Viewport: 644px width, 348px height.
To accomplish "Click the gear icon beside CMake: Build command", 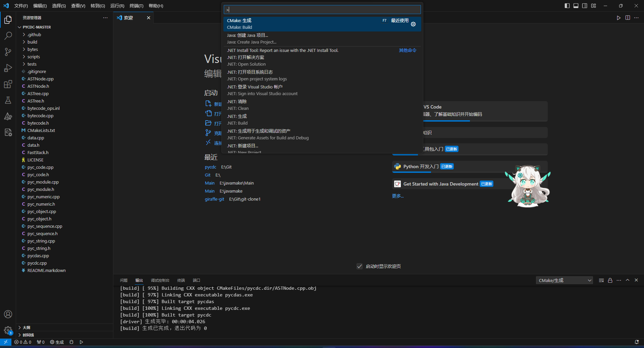I will click(x=413, y=24).
